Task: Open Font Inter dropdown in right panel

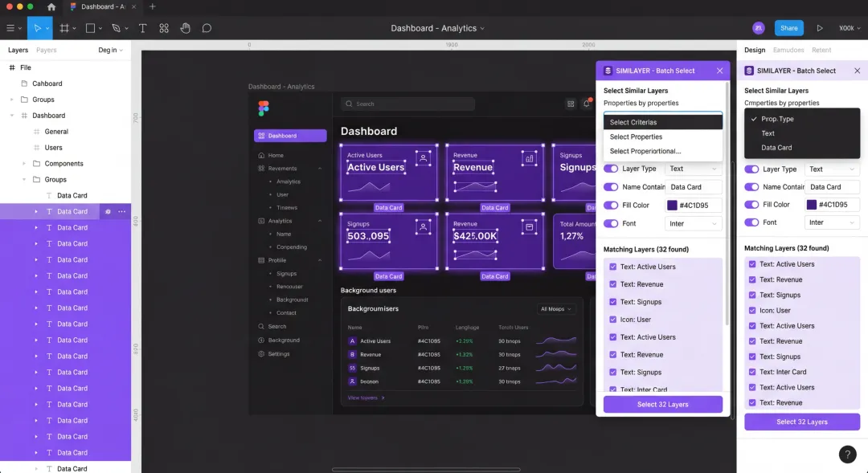Action: pyautogui.click(x=832, y=222)
